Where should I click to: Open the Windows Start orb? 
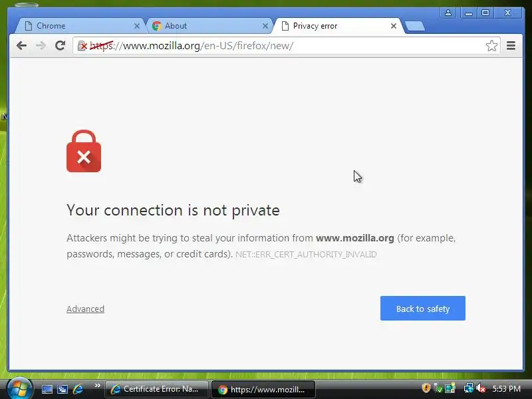pyautogui.click(x=19, y=388)
